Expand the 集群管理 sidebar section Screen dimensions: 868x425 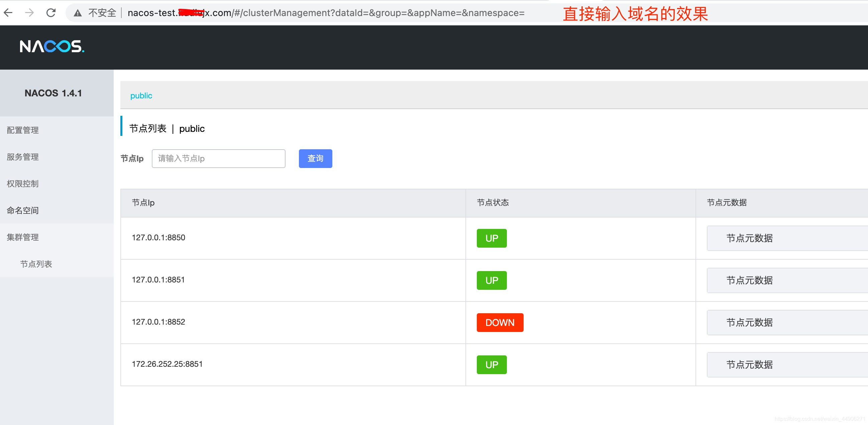point(22,237)
